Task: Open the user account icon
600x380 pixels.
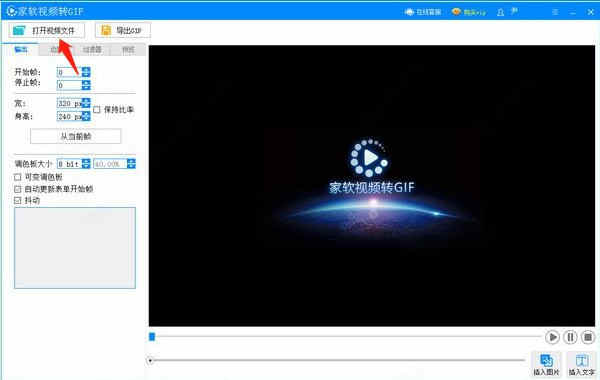Action: 500,12
